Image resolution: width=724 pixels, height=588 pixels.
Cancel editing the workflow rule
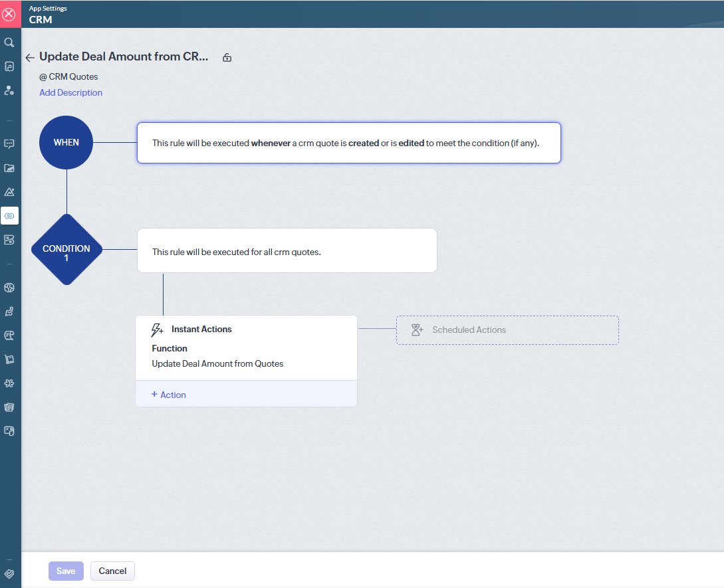click(x=112, y=571)
